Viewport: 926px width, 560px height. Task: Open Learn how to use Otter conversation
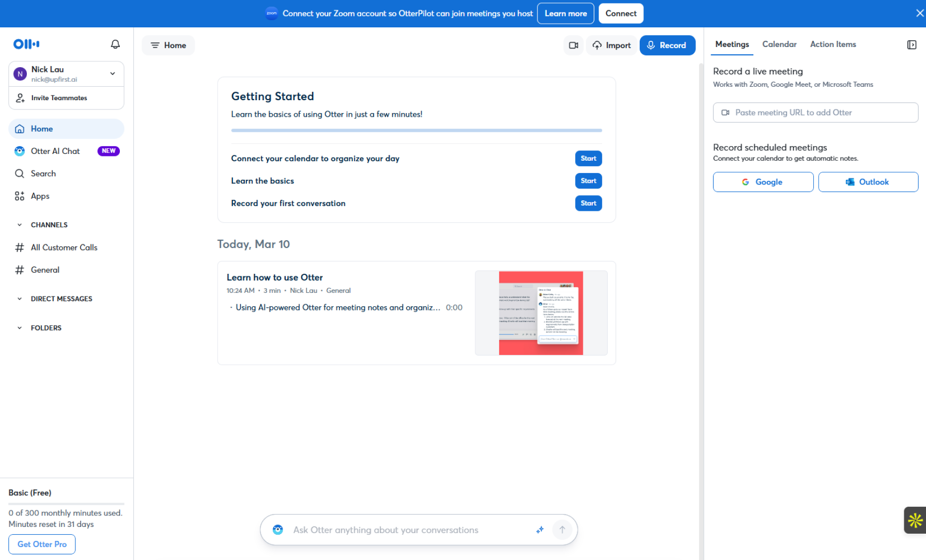(x=274, y=277)
